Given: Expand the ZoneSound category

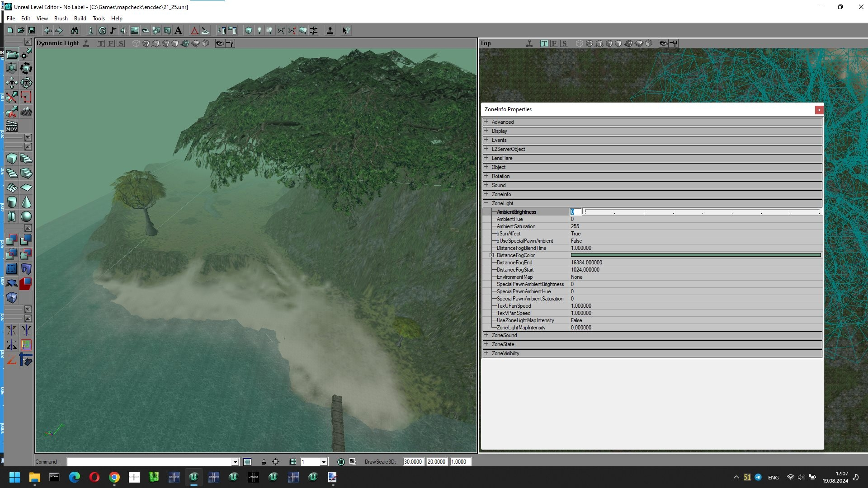Looking at the screenshot, I should click(x=486, y=335).
